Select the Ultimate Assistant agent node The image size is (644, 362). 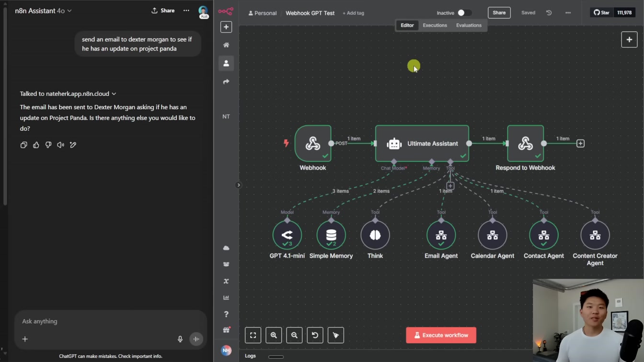coord(422,143)
